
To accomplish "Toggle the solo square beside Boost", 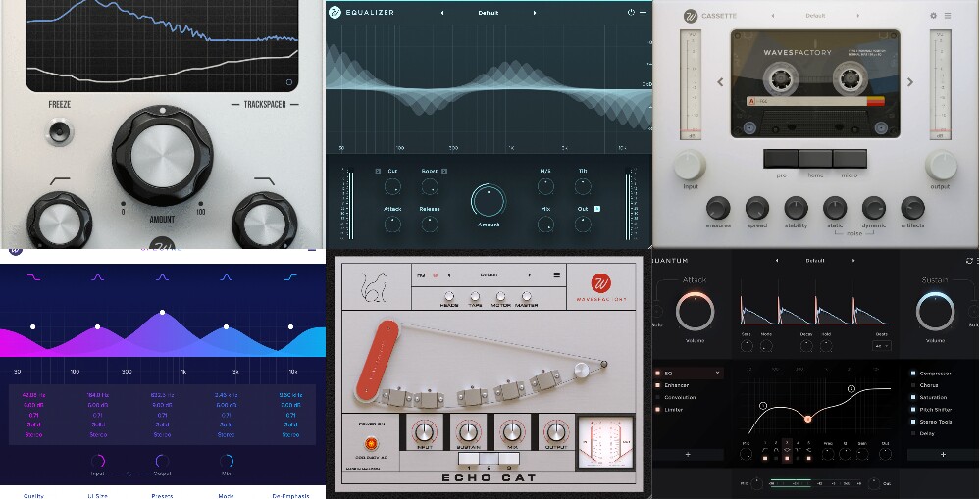I will click(444, 171).
